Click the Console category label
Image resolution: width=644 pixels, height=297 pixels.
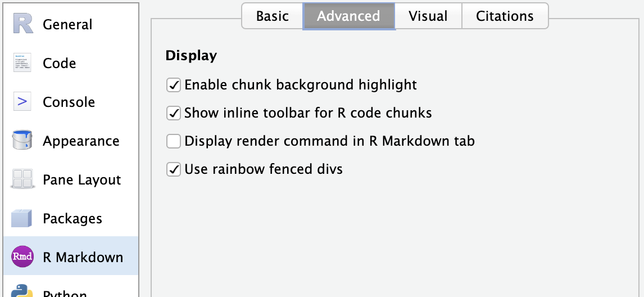[x=69, y=102]
